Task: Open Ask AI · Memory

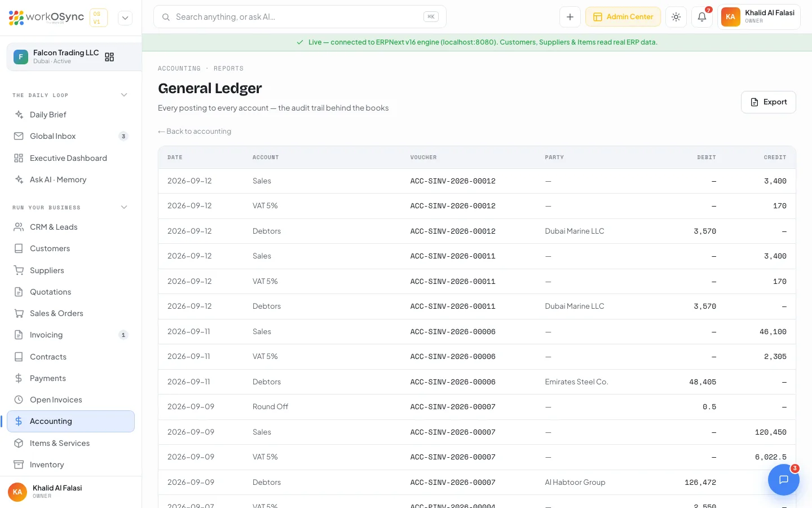Action: (x=70, y=179)
